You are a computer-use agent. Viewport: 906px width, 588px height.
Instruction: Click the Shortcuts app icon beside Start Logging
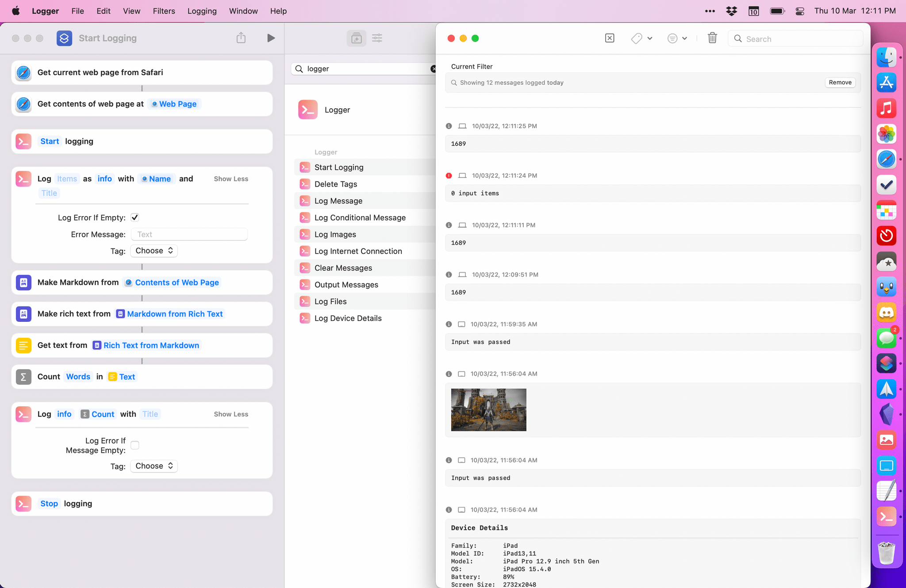[65, 38]
